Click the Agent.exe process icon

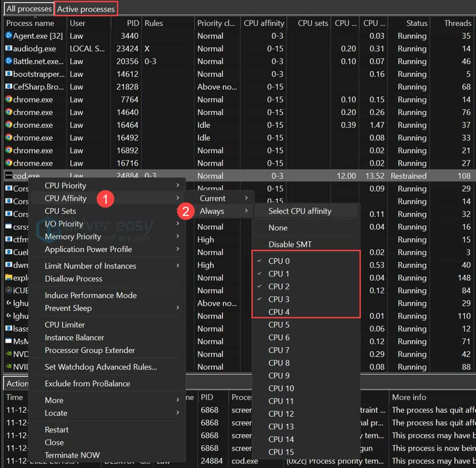click(9, 36)
